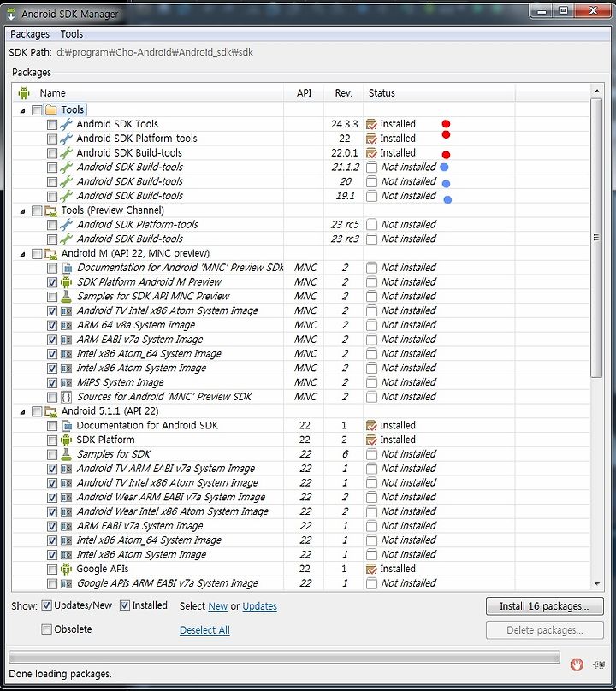616x691 pixels.
Task: Select the Google APIs ARM EABI v7a System Image row
Action: [x=301, y=583]
